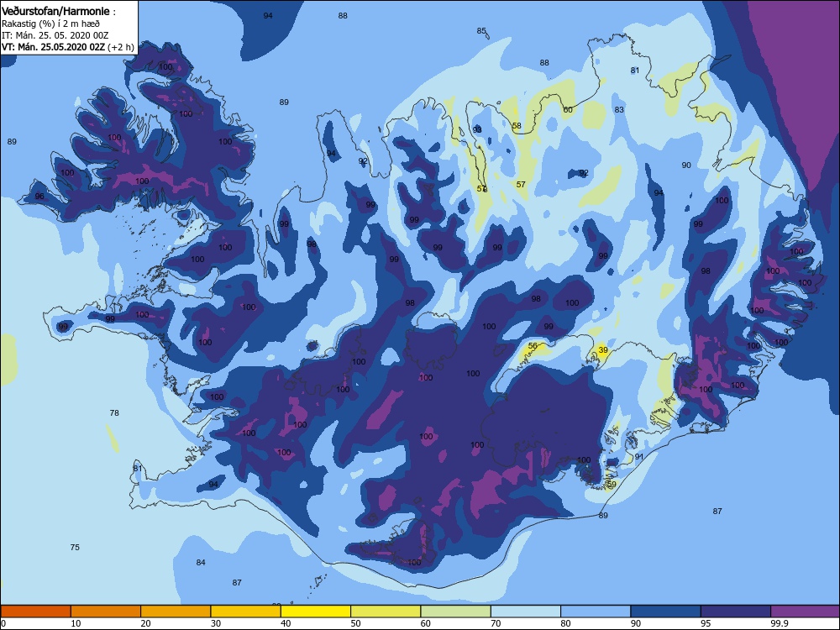Click the orange 10–20 legend color block
The image size is (840, 630).
point(106,612)
